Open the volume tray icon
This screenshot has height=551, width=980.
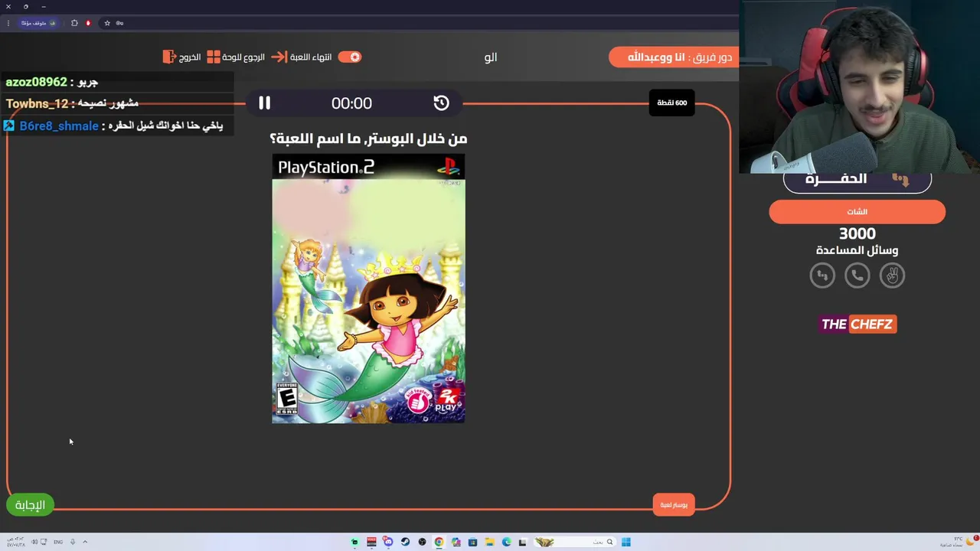(35, 542)
